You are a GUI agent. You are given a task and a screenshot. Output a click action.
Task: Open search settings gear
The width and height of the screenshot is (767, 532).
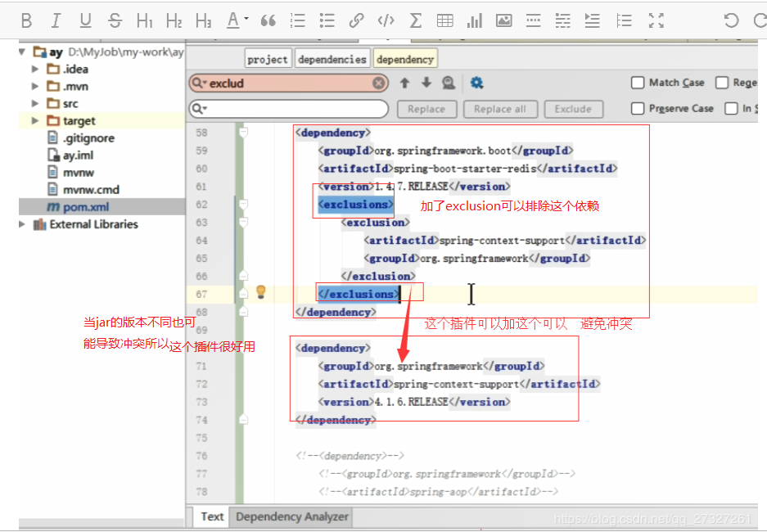click(476, 83)
